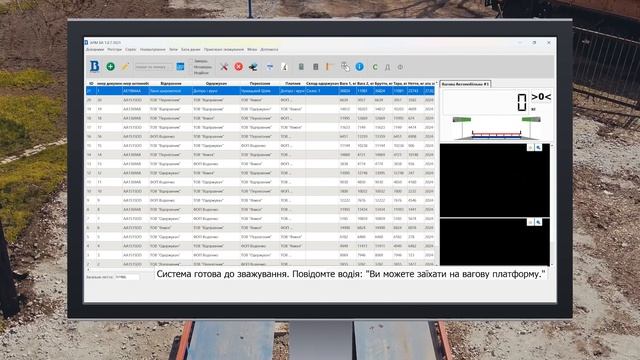The height and width of the screenshot is (360, 640).
Task: Click the grey letter Ф toolbar button
Action: click(400, 67)
